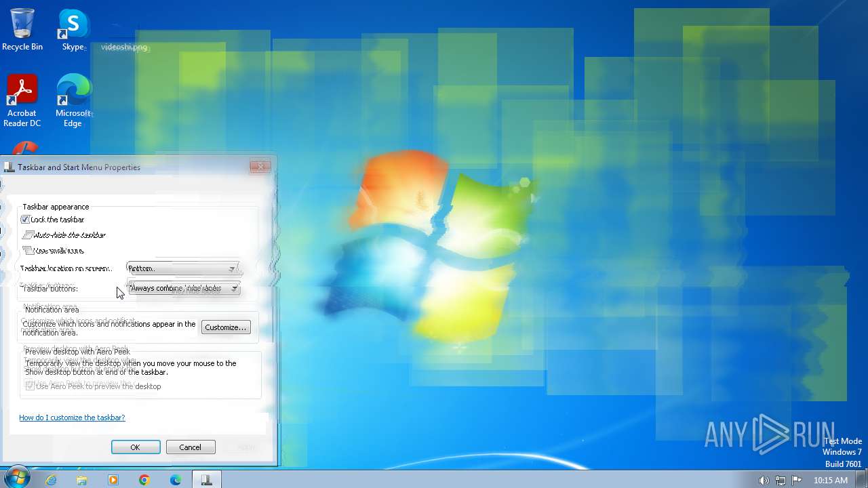868x488 pixels.
Task: Select Taskbar Properties window taskbar button
Action: pos(207,480)
